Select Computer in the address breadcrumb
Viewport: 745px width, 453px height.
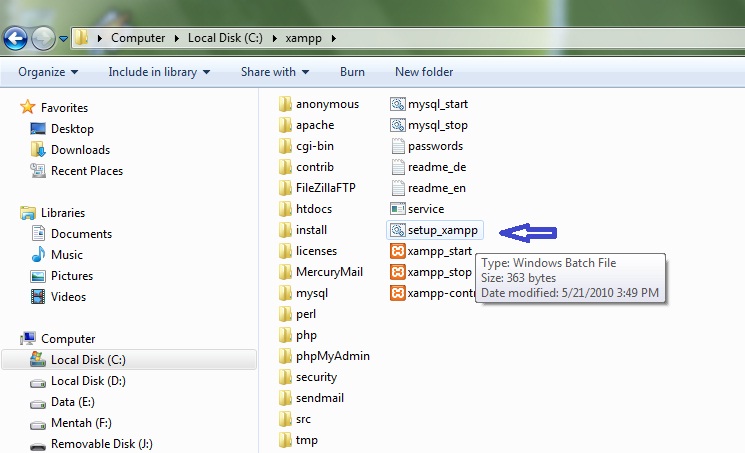(138, 38)
